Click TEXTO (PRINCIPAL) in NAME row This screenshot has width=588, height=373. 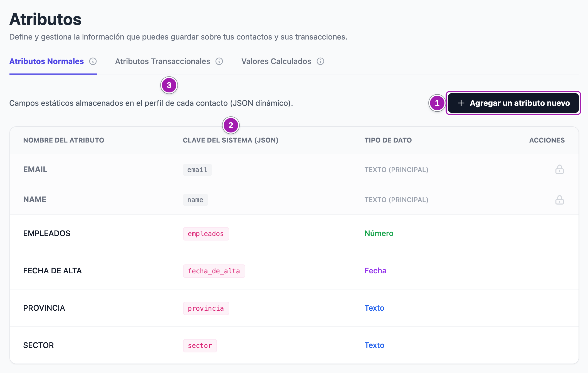click(x=396, y=200)
